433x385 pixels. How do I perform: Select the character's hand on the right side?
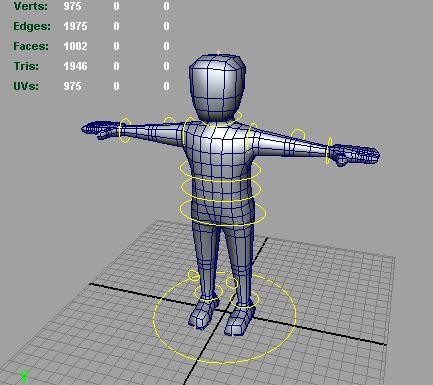click(x=355, y=155)
